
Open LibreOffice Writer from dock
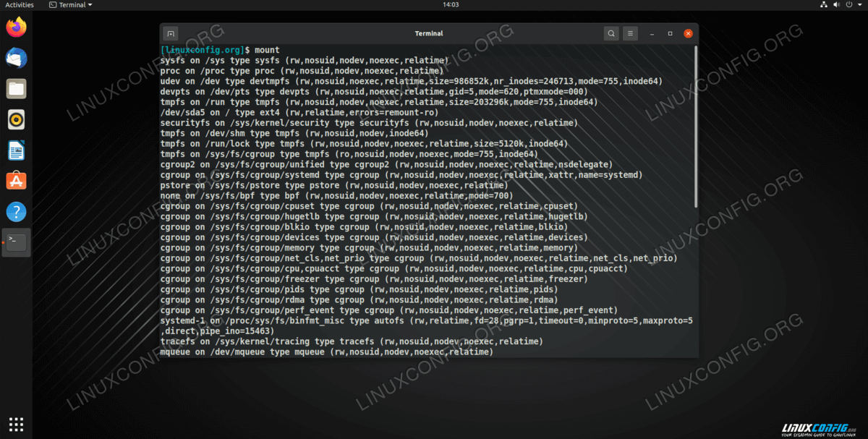(x=16, y=150)
